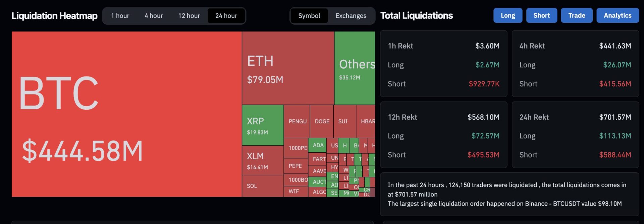This screenshot has width=644, height=224.
Task: Switch to the 4 hour timeframe
Action: click(x=154, y=16)
